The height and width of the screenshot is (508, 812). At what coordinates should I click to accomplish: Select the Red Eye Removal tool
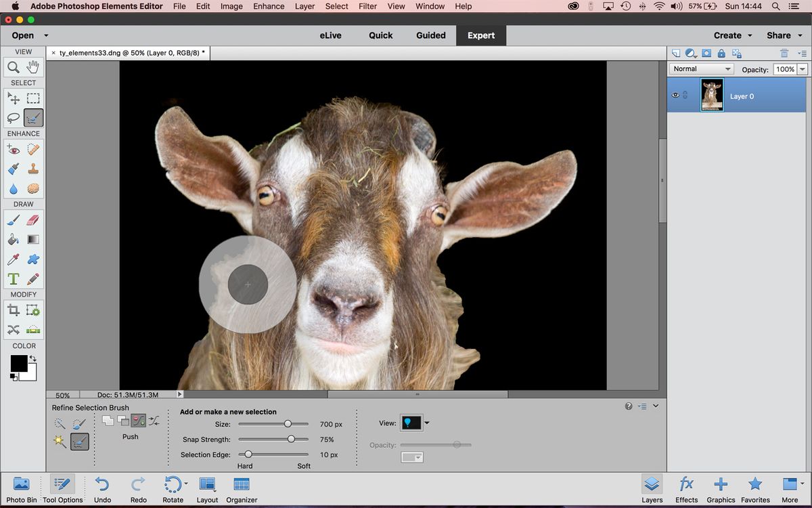(x=14, y=149)
